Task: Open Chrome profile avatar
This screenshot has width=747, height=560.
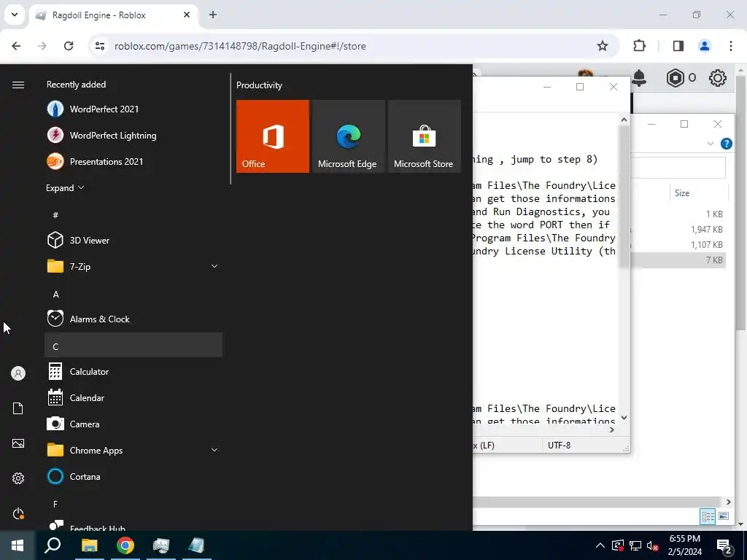Action: pyautogui.click(x=704, y=46)
